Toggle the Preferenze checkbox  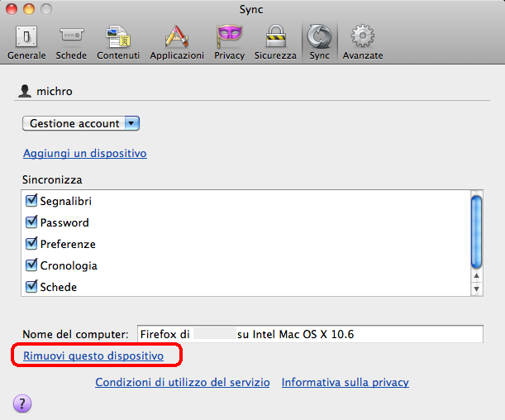(31, 244)
